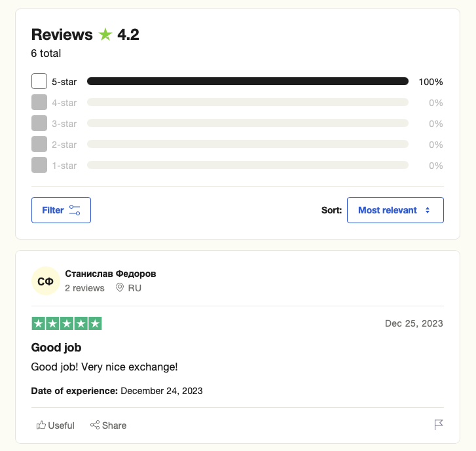Click the filter sliders icon
This screenshot has height=451, width=476.
point(75,210)
